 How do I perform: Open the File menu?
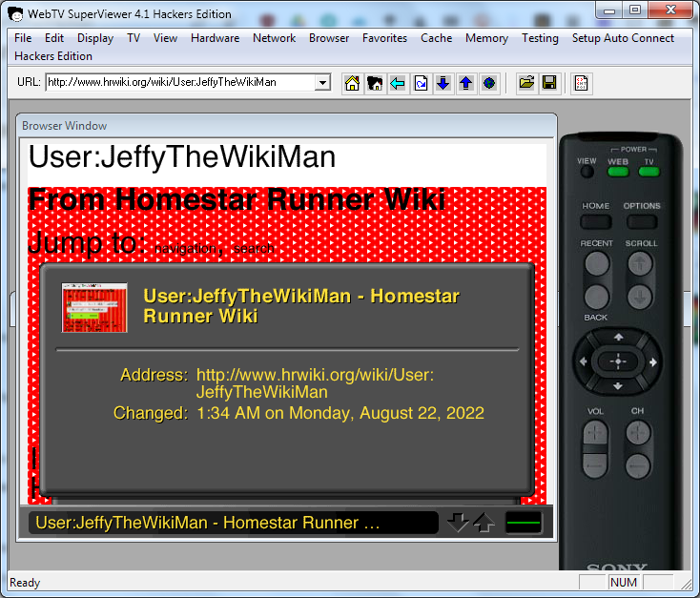(x=23, y=38)
